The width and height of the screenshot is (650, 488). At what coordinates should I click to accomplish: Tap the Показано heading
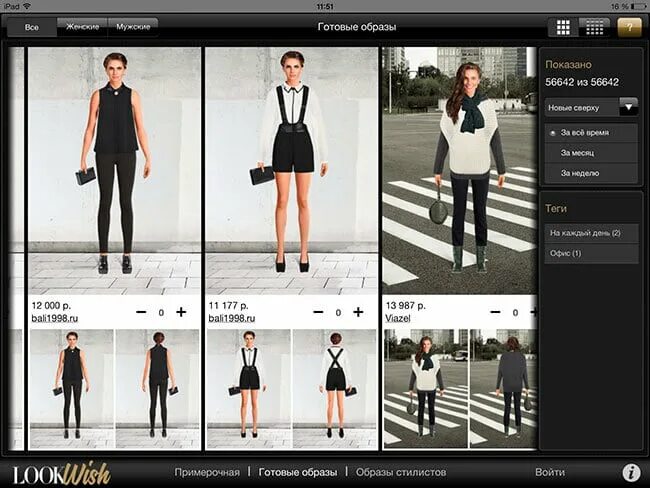(x=568, y=65)
